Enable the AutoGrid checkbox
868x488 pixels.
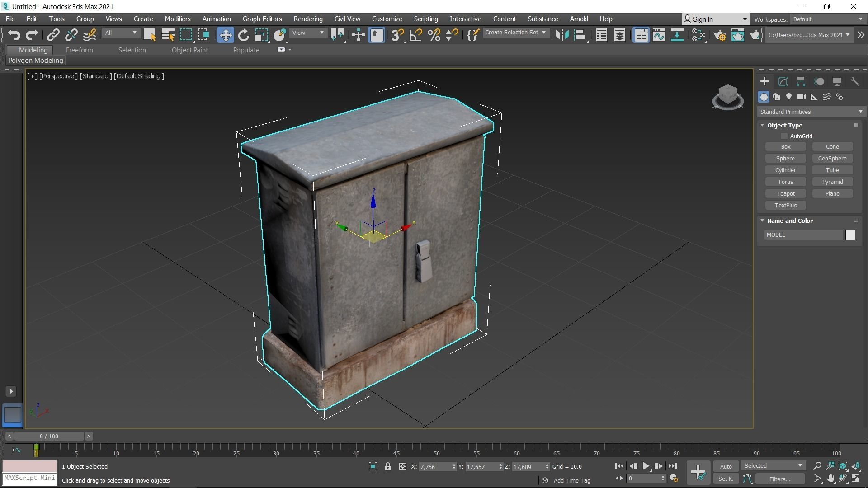click(784, 136)
